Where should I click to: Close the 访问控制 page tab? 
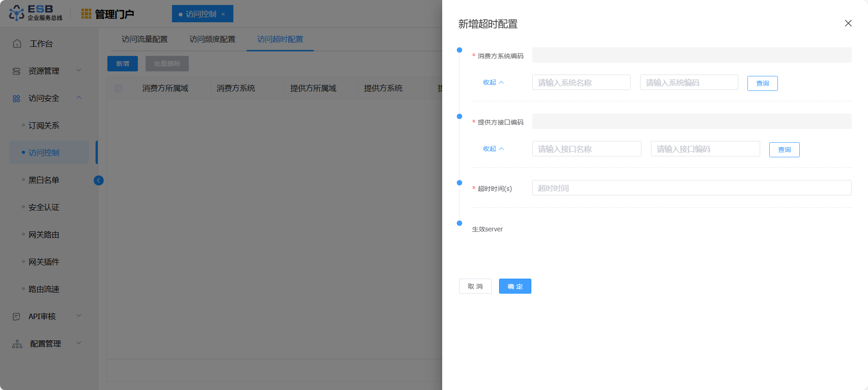(223, 14)
